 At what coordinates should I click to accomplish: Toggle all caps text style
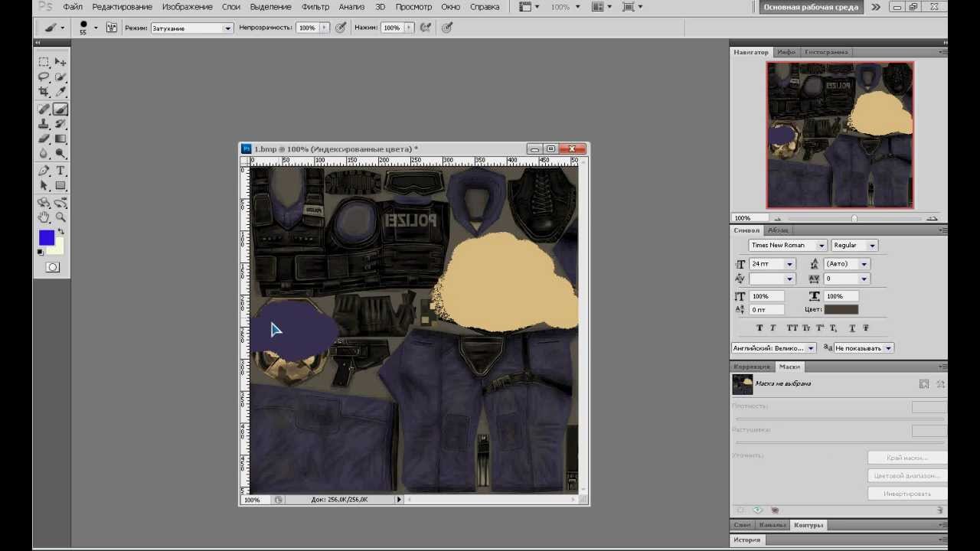coord(792,328)
